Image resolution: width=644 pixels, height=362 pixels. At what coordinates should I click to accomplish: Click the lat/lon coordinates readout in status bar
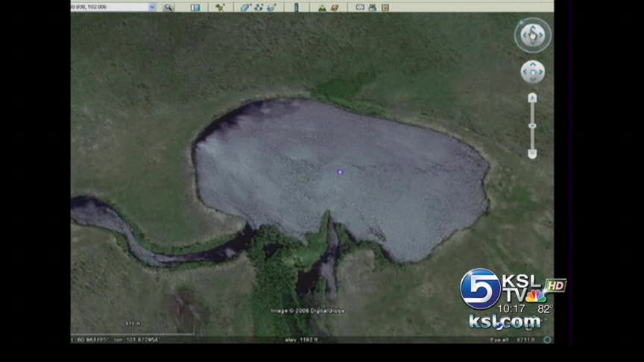pos(116,340)
